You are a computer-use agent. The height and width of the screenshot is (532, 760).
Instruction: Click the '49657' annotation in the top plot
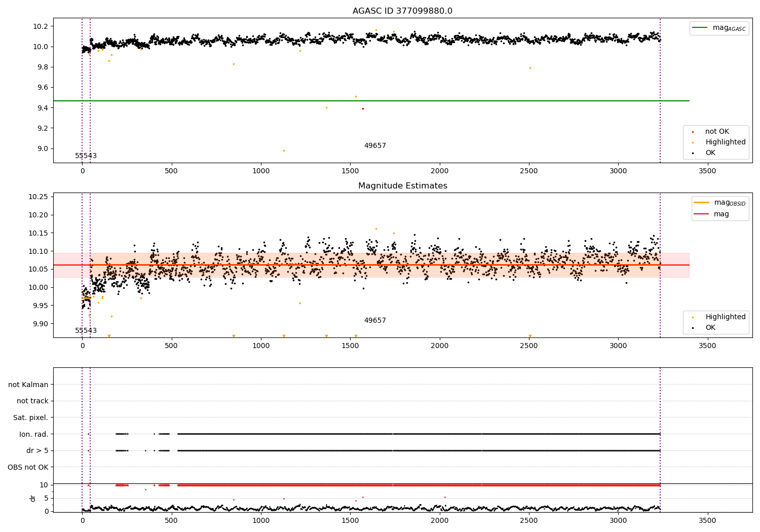coord(375,146)
